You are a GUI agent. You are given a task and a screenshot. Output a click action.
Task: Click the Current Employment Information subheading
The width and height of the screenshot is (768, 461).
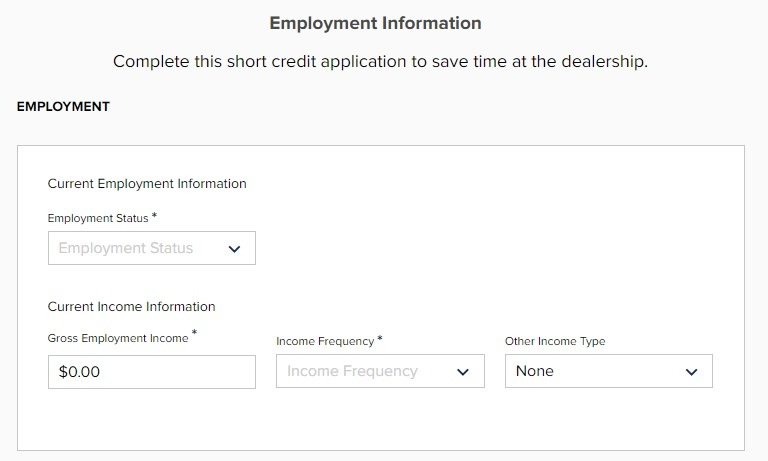(147, 184)
